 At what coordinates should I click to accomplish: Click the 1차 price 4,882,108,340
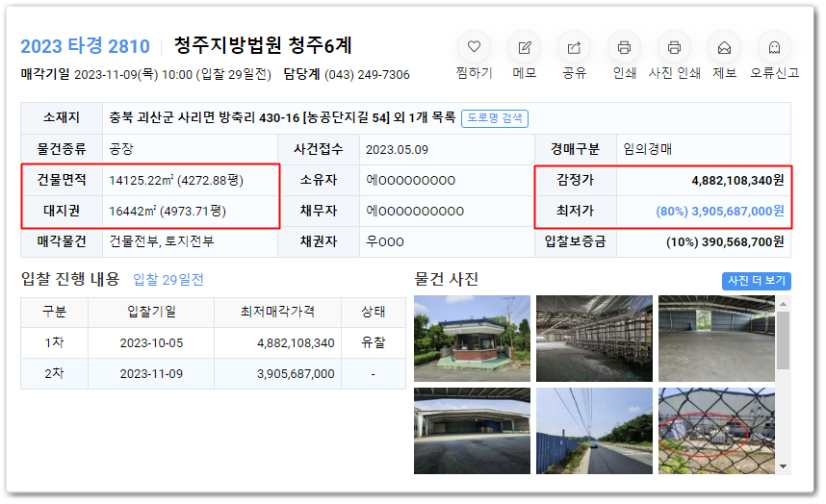[x=296, y=343]
